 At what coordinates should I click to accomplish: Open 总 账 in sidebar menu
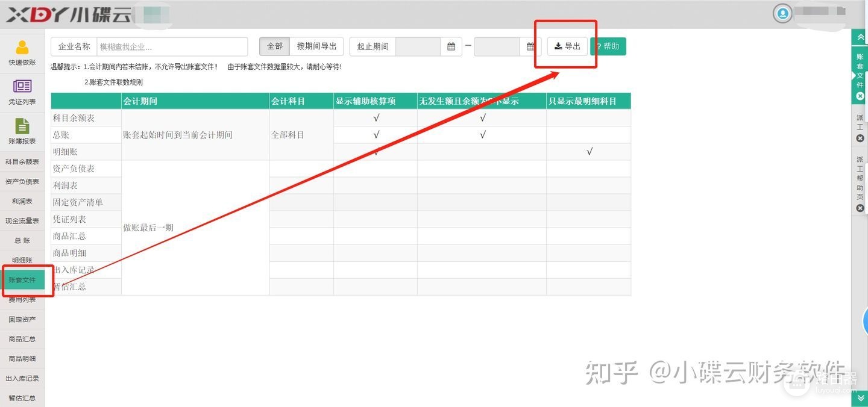[x=22, y=241]
